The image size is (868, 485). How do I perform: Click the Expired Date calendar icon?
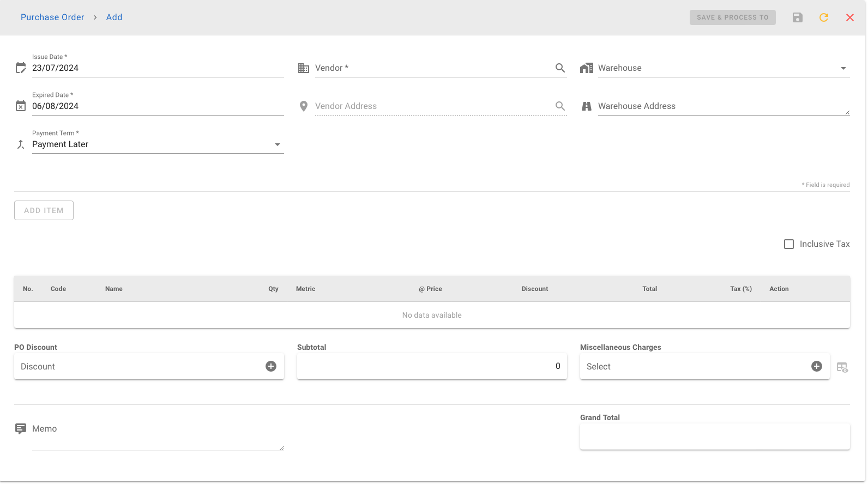coord(21,106)
